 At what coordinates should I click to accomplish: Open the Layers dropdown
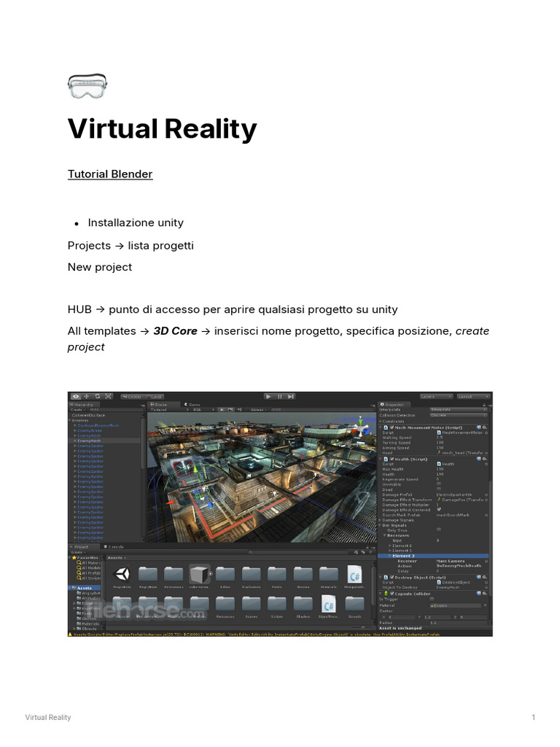[436, 396]
